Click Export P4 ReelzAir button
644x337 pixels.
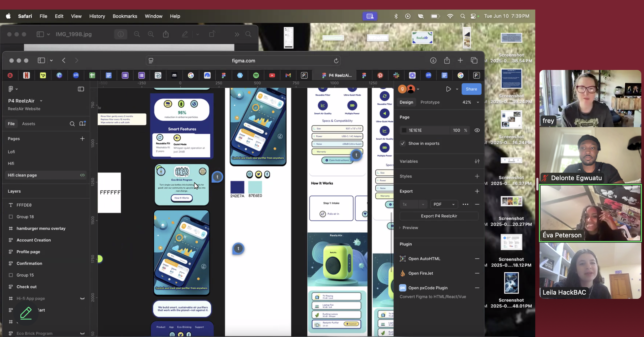439,216
